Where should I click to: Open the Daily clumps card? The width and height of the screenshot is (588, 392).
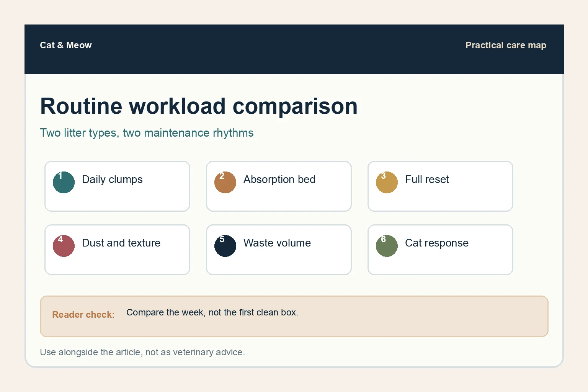click(x=117, y=186)
